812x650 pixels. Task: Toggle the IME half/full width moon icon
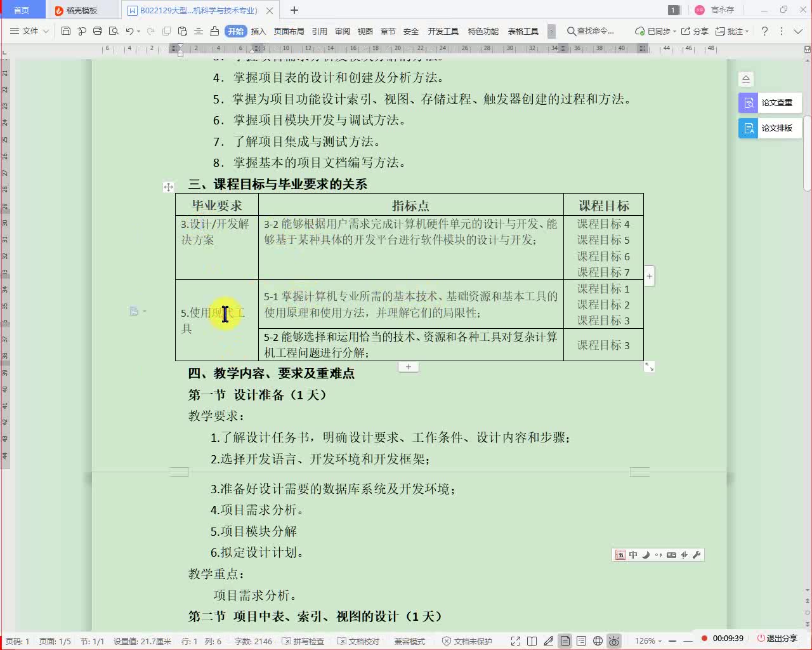[646, 555]
